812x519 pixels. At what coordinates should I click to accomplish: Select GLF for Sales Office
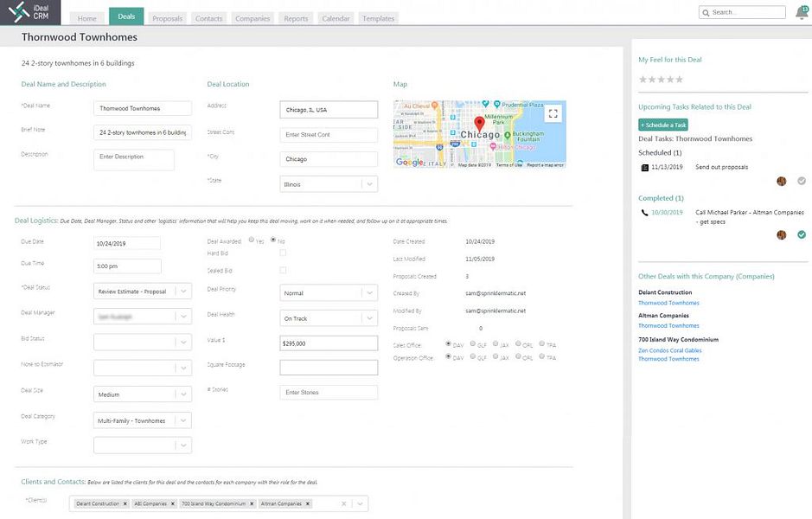[x=473, y=343]
